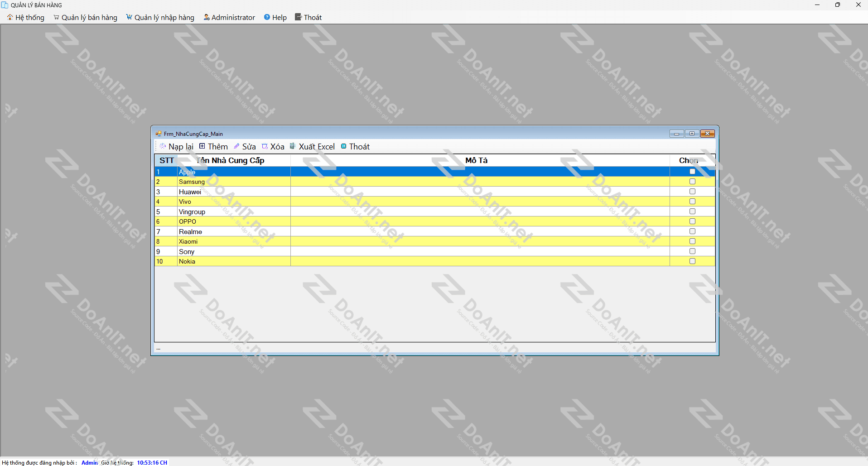Tick the checkbox for Samsung row
Image resolution: width=868 pixels, height=466 pixels.
coord(692,182)
